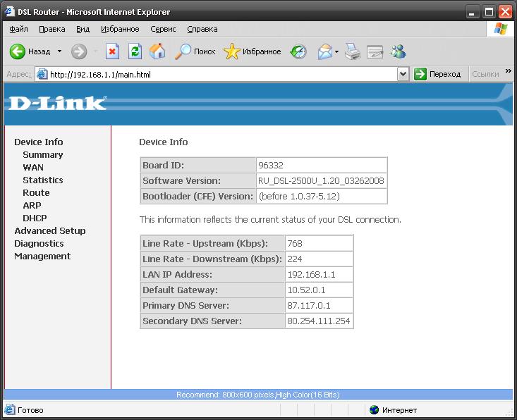Screen dimensions: 517x420
Task: Click downstream rate value 224
Action: 295,259
